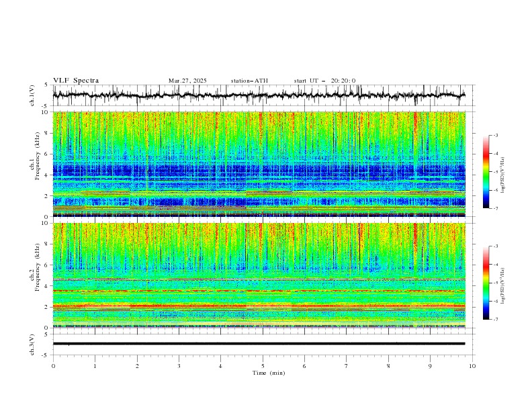Screen dimensions: 532x411
Task: Click the time axis tick label "5"
Action: pos(263,366)
